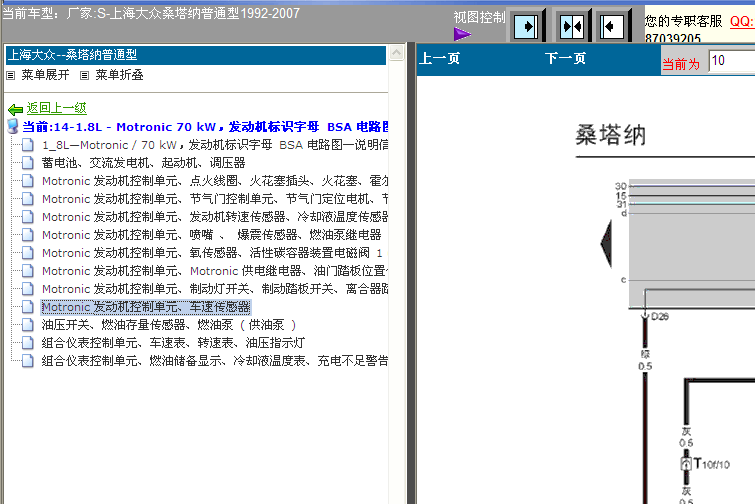Click document icon beside 车速传感器 entry
The height and width of the screenshot is (504, 755).
[x=28, y=307]
